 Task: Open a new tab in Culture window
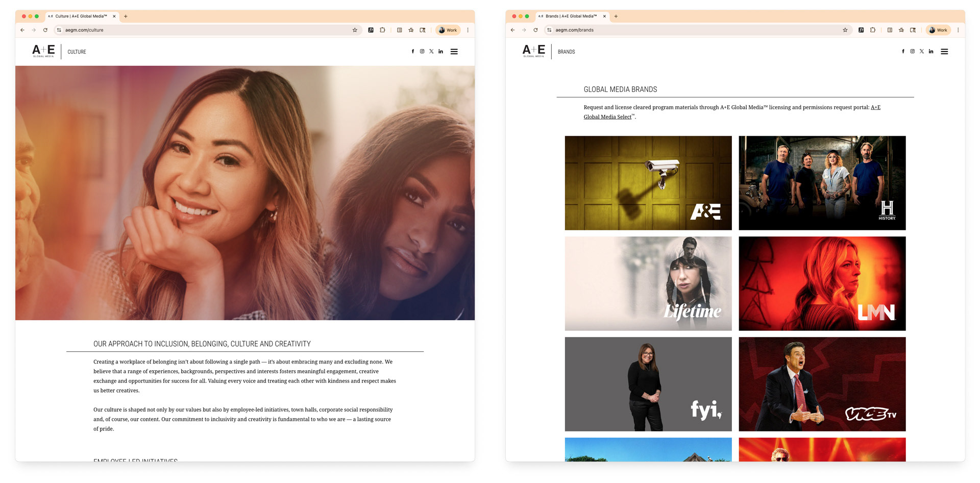(126, 16)
